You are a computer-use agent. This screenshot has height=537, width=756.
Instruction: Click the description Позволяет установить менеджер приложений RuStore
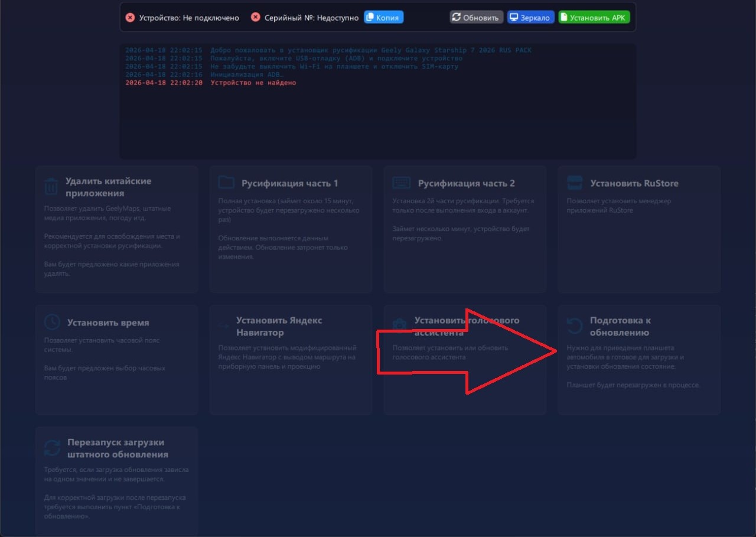[619, 206]
